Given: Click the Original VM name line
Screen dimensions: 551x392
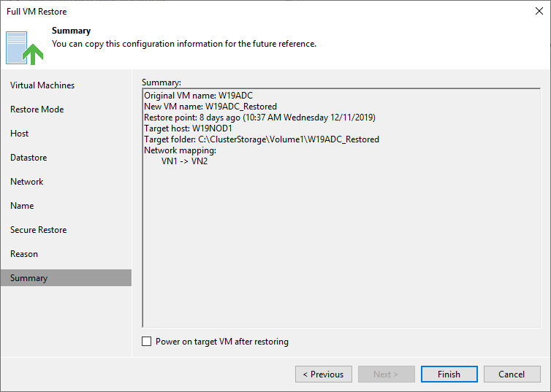Looking at the screenshot, I should (x=198, y=96).
